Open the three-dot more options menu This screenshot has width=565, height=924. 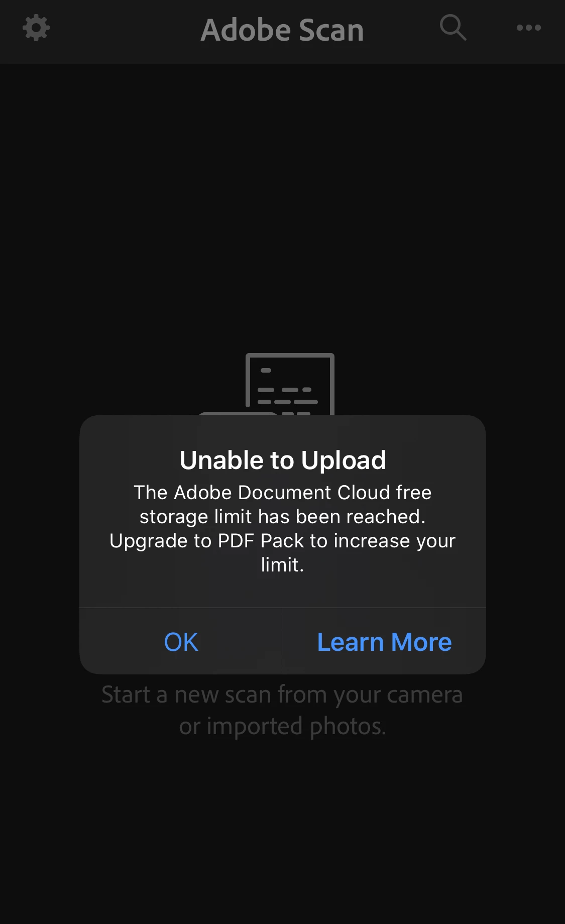(529, 28)
